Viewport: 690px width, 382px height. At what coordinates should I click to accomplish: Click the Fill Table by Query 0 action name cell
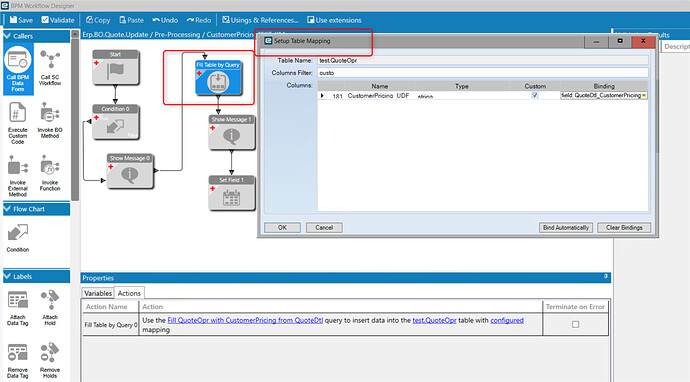coord(110,325)
